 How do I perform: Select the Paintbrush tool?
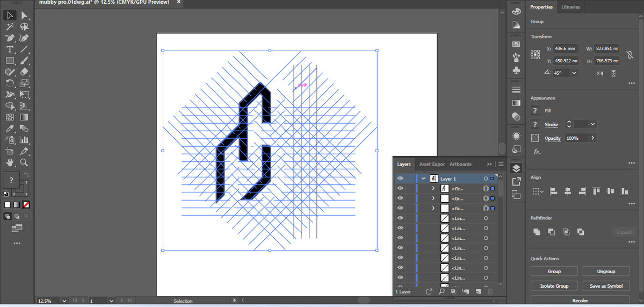point(24,61)
